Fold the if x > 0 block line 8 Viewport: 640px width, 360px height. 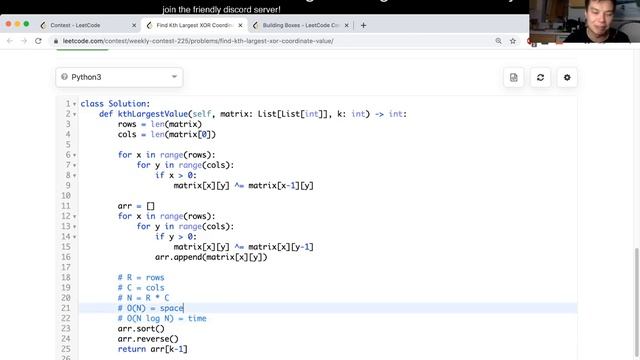(74, 176)
